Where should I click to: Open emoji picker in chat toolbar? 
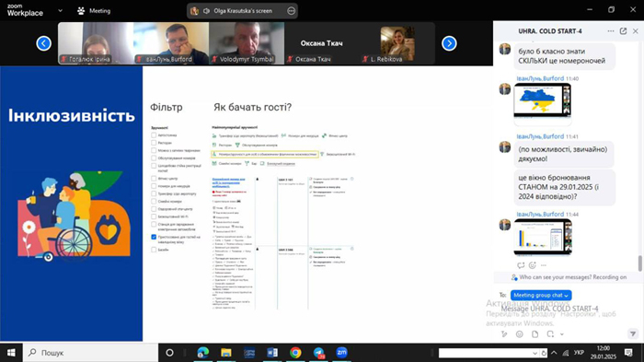(520, 334)
